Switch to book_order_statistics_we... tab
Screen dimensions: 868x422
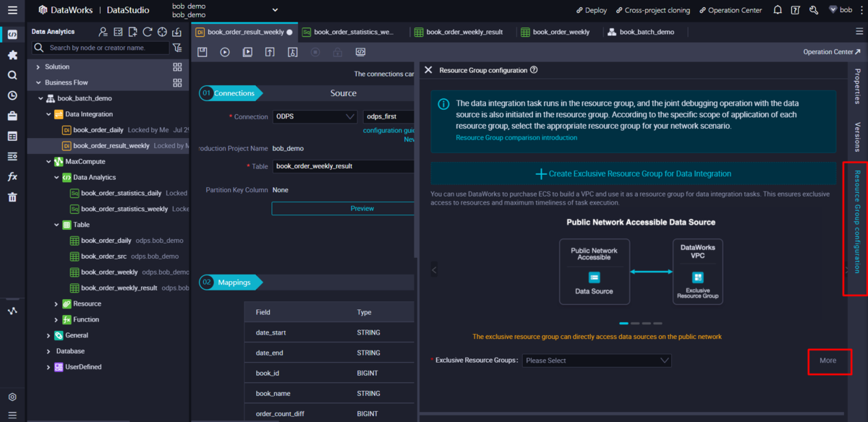click(x=349, y=32)
